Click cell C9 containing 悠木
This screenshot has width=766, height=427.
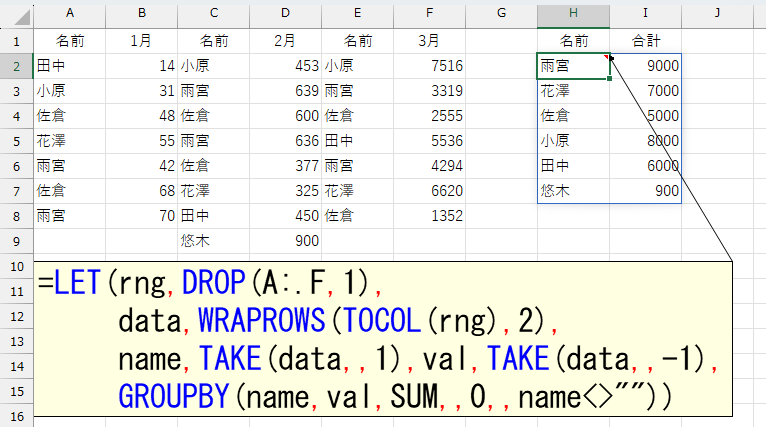[x=213, y=241]
